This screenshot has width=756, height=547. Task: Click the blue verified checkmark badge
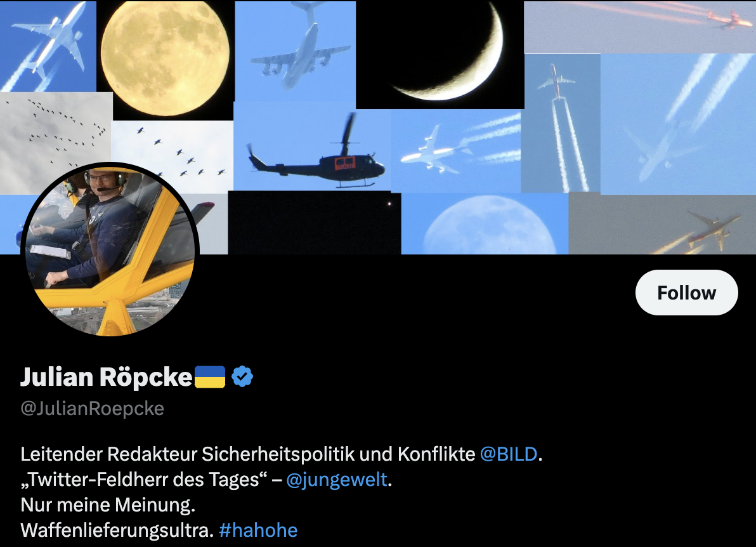[242, 377]
